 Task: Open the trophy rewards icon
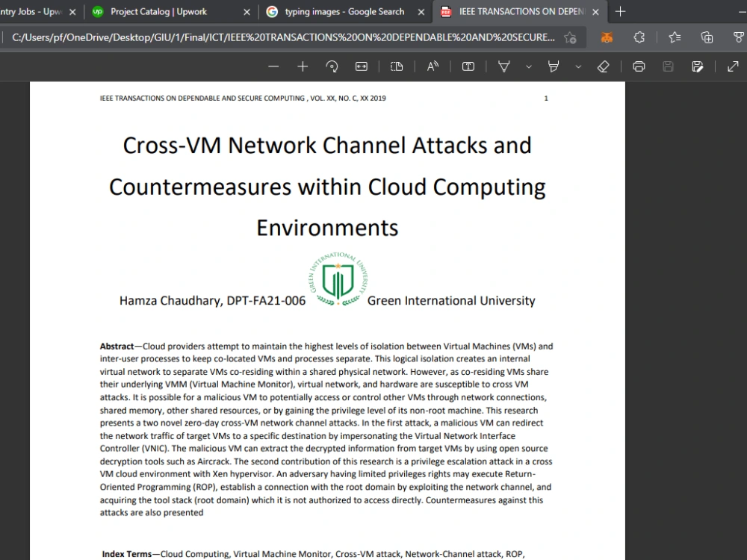click(x=739, y=37)
